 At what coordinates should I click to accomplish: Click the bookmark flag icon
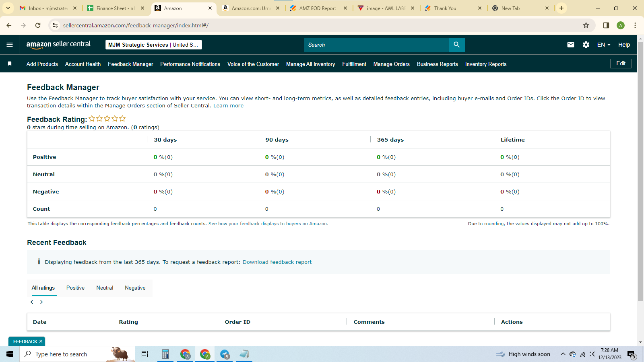click(x=10, y=64)
